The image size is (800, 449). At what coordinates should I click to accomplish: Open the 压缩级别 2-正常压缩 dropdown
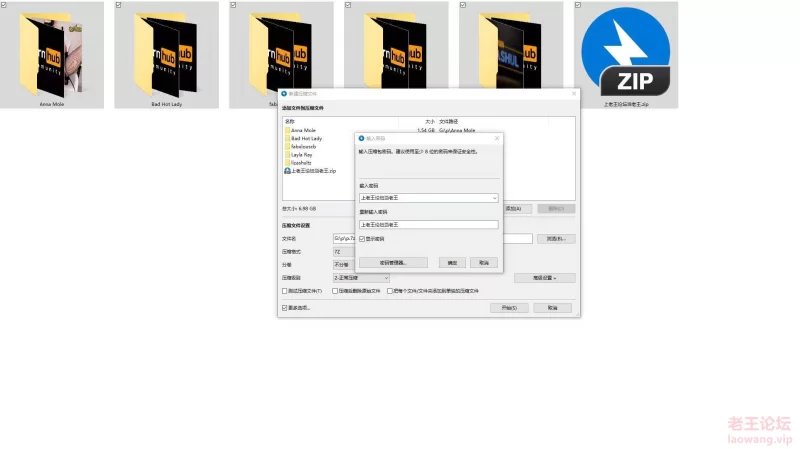point(361,278)
